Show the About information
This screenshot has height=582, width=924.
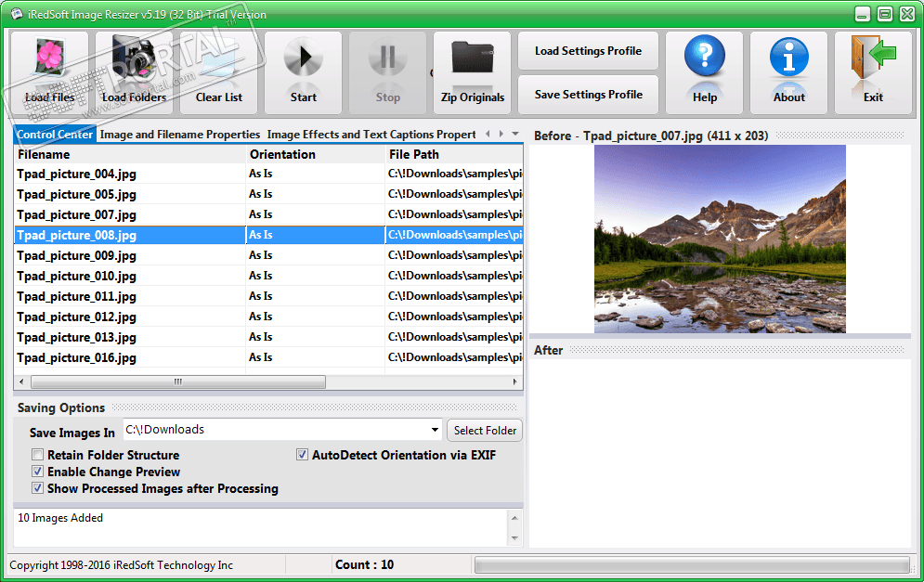[x=788, y=71]
